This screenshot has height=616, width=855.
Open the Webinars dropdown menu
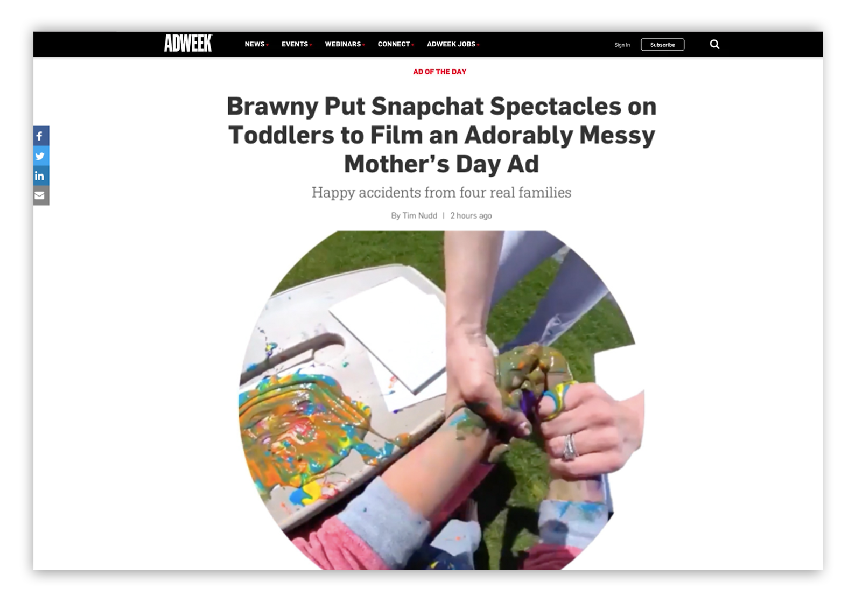(345, 44)
